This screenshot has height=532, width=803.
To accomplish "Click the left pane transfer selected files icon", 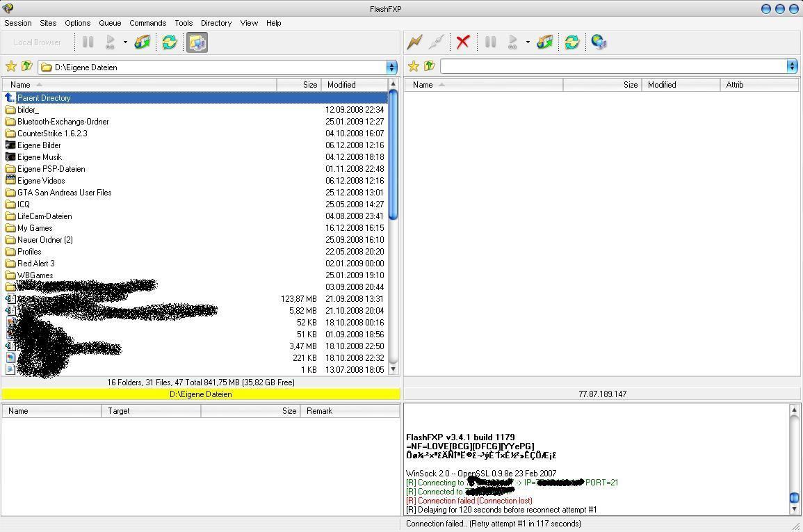I will coord(143,42).
